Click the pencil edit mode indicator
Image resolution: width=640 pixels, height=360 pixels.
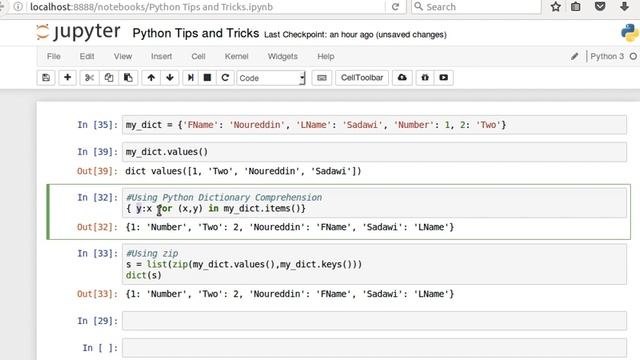click(x=575, y=56)
